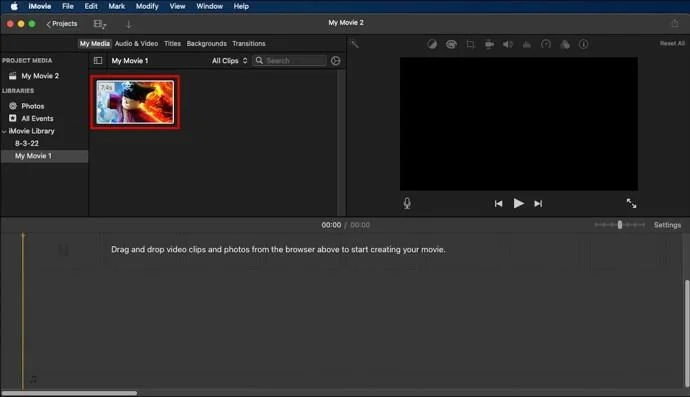Play the movie in the viewer

518,203
